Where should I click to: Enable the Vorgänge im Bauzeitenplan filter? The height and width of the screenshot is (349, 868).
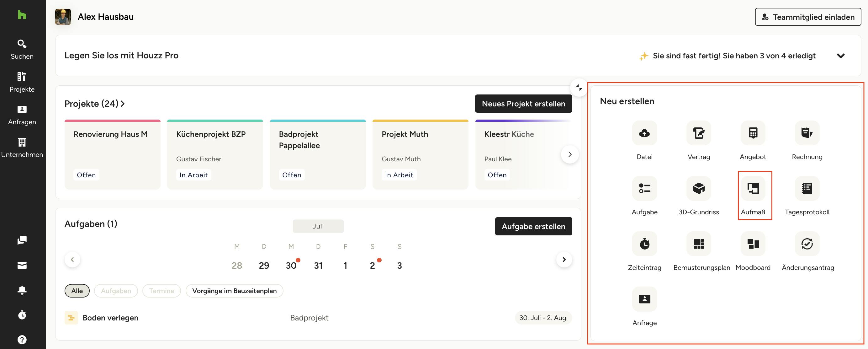[234, 291]
